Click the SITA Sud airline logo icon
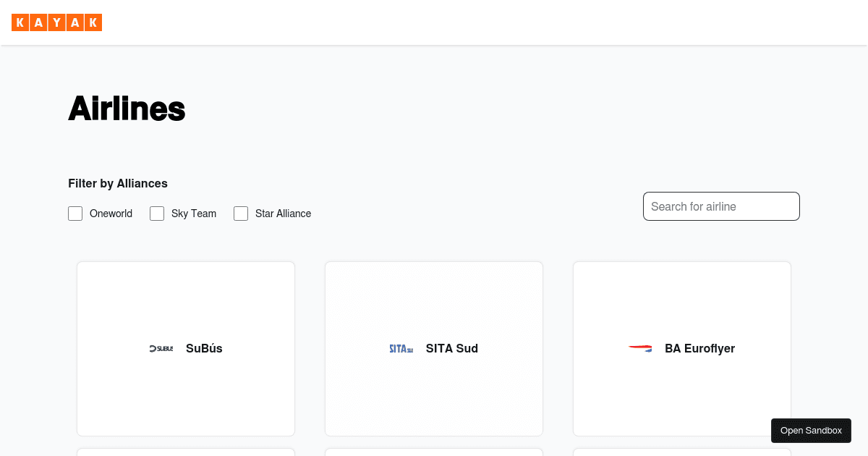Screen dimensions: 868x456 [x=401, y=348]
